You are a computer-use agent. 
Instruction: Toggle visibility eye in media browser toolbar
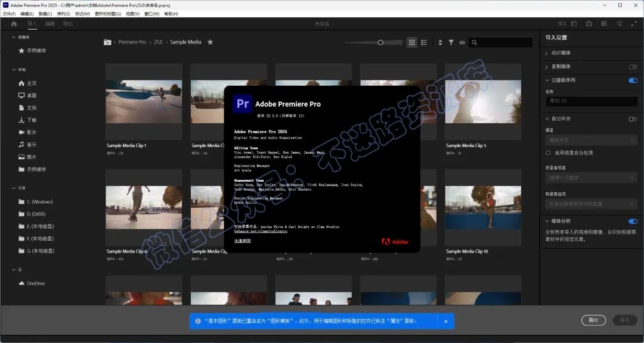pos(462,42)
